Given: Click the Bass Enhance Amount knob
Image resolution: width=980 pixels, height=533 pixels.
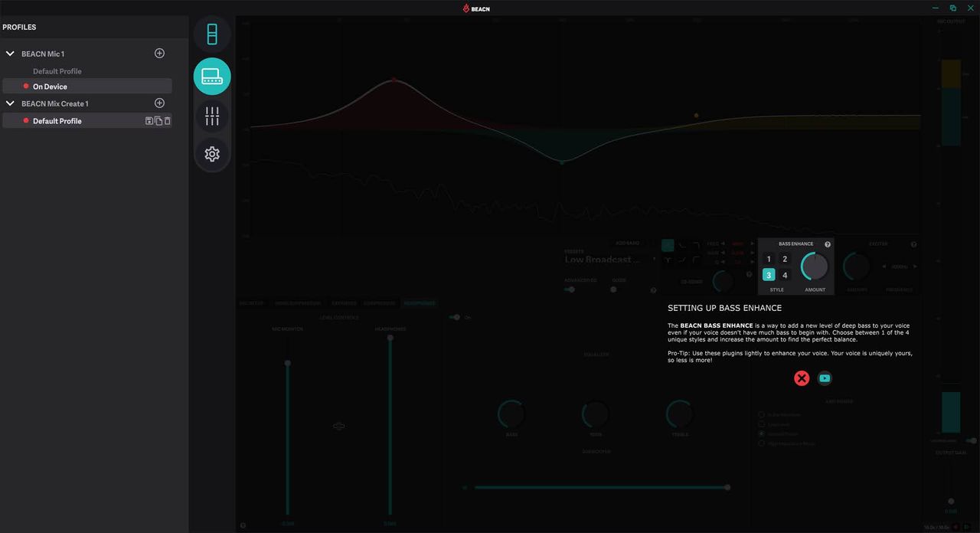Looking at the screenshot, I should click(815, 266).
